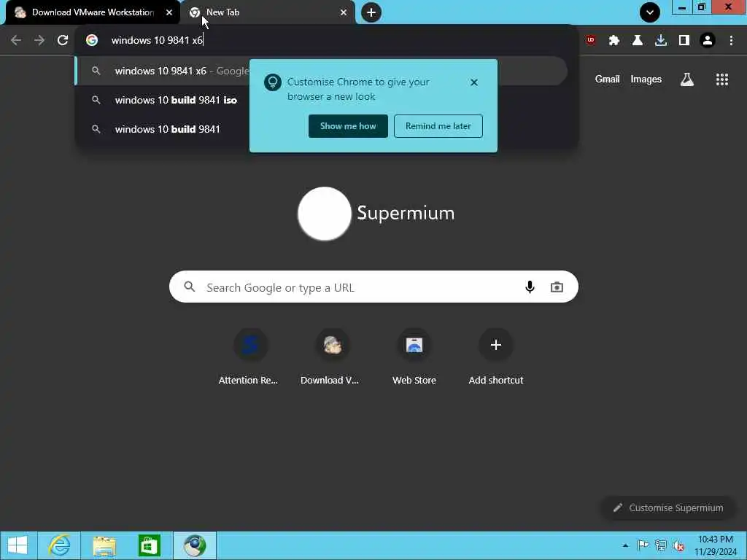Launch Internet Explorer from taskbar
This screenshot has height=560, width=747.
60,545
